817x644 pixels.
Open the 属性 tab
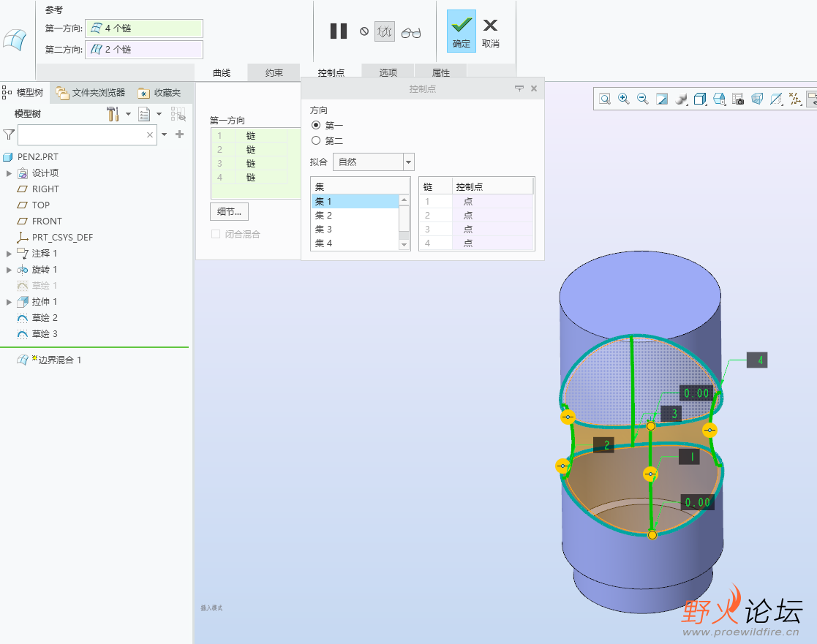(441, 72)
